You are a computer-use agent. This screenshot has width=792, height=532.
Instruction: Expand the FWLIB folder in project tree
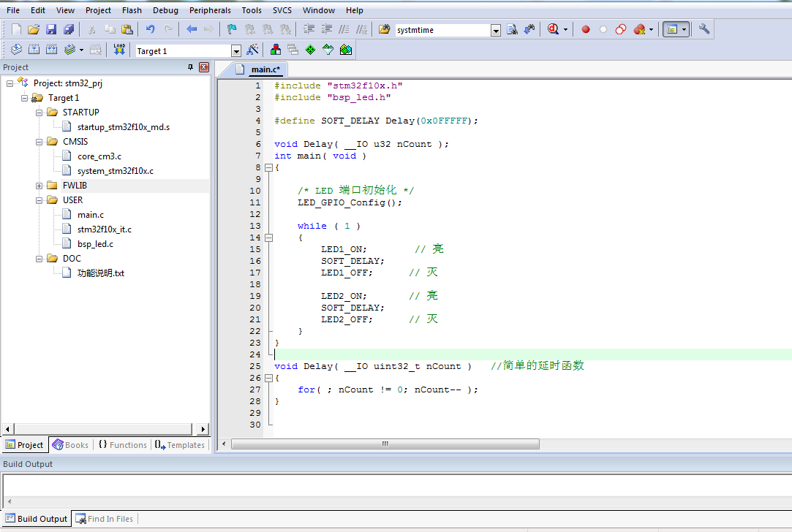point(39,186)
